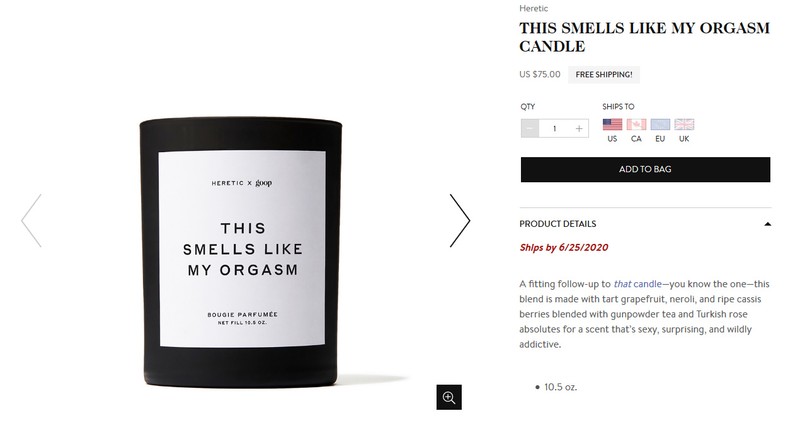Increase quantity with the plus button
Screen dimensions: 800x423
coord(579,129)
